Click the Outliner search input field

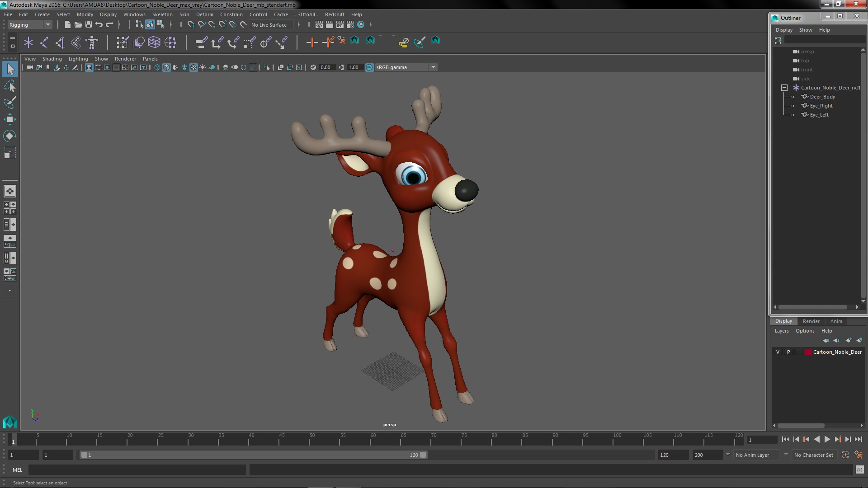pyautogui.click(x=824, y=41)
